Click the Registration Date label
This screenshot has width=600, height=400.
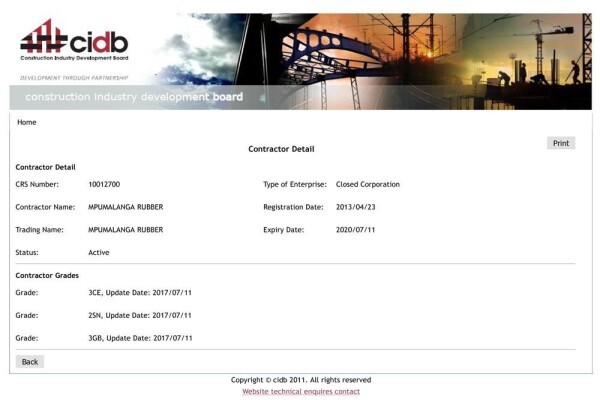point(293,207)
